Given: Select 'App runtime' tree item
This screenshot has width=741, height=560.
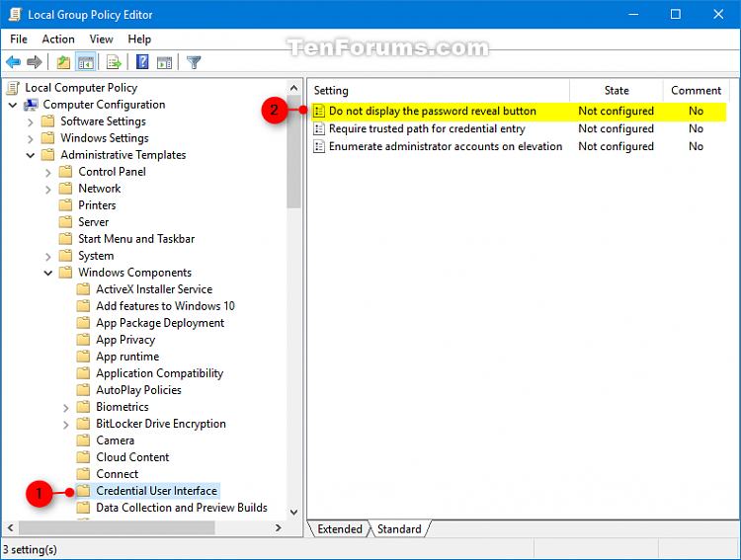Looking at the screenshot, I should click(x=127, y=357).
